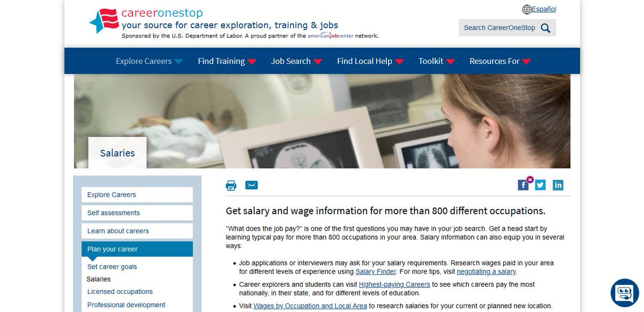Screen dimensions: 644x312
Task: Open the Explore Careers nav menu
Action: coord(144,61)
